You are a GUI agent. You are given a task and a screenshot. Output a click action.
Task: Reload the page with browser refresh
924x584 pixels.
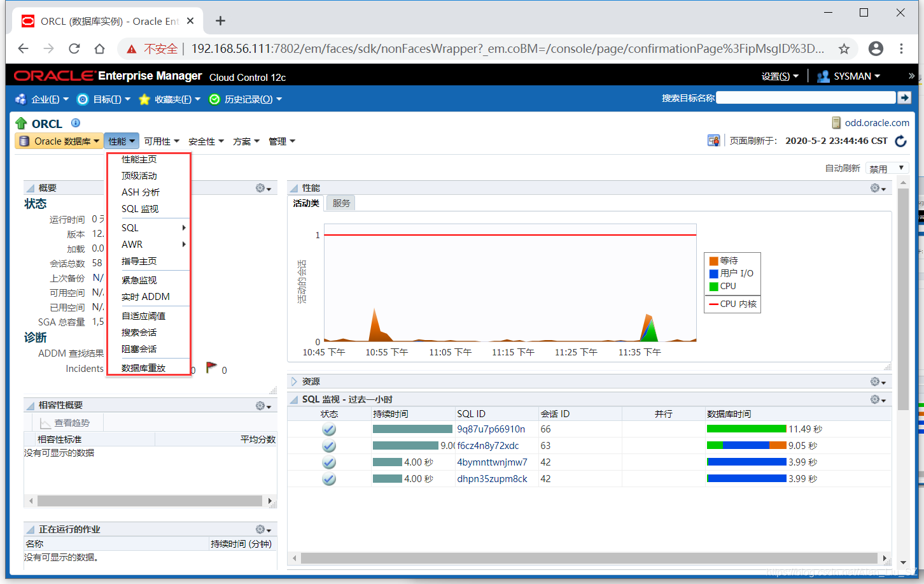[x=74, y=48]
